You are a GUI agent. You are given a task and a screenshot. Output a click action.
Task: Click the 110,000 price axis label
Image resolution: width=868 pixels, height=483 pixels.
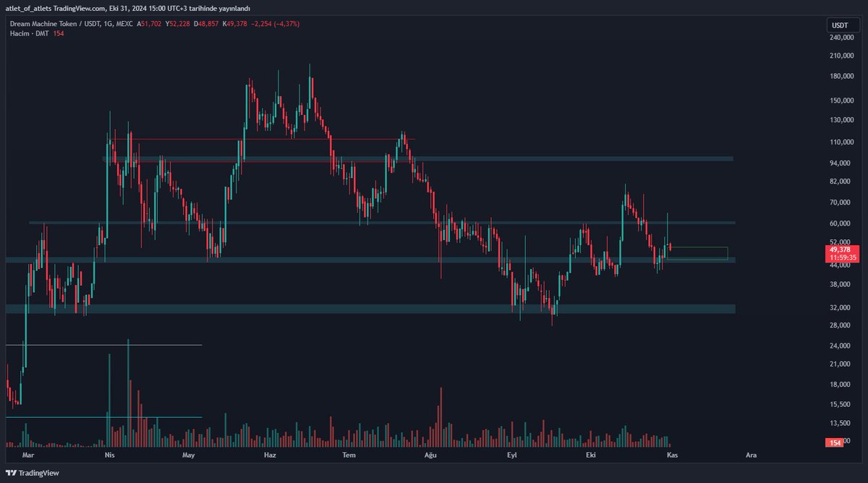[842, 142]
